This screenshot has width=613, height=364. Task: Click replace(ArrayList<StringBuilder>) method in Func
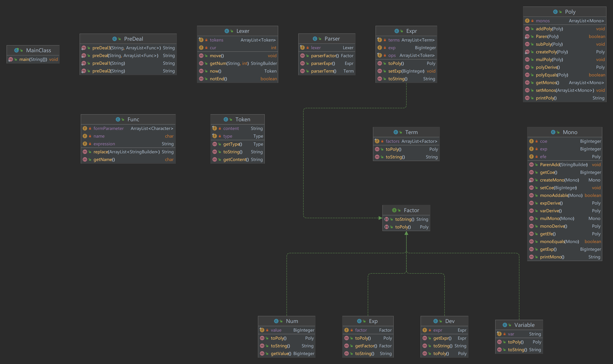(x=128, y=152)
